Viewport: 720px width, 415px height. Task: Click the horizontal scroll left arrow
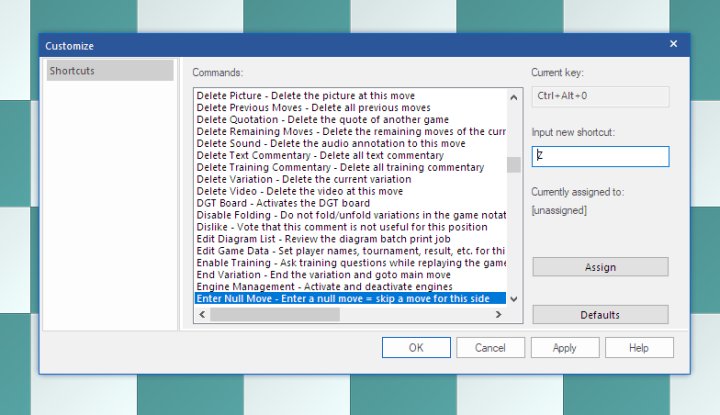click(x=202, y=314)
